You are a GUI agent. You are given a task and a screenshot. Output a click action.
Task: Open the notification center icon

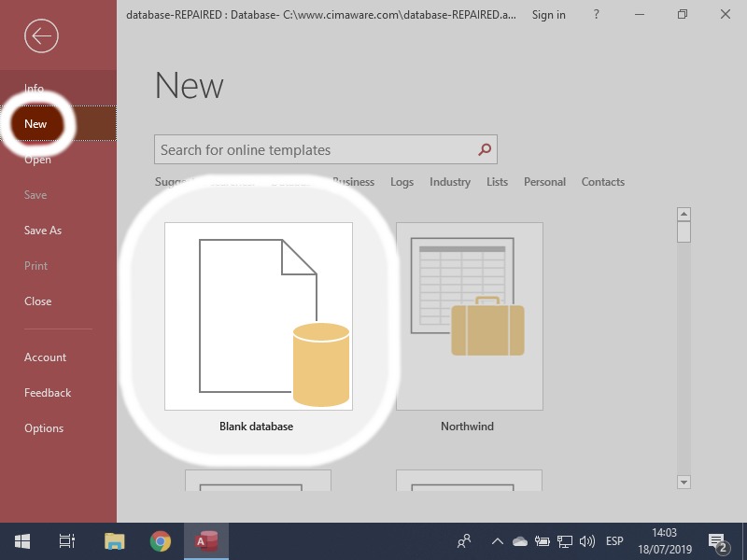(x=718, y=541)
